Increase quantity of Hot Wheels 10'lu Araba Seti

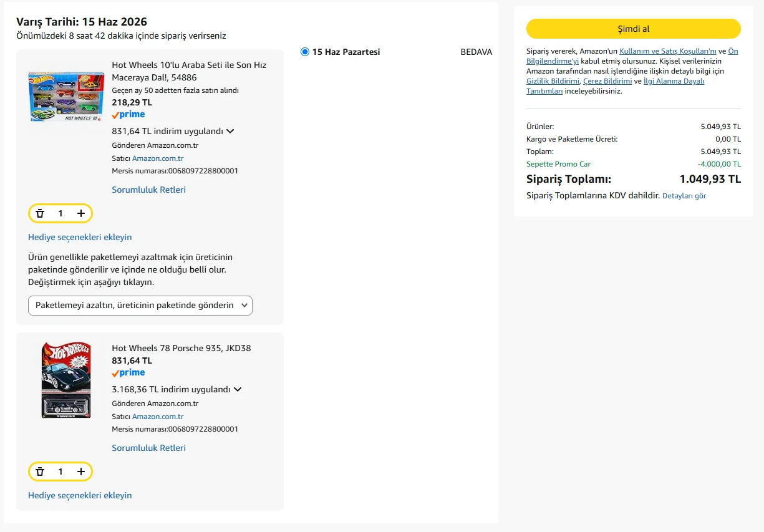pos(81,213)
